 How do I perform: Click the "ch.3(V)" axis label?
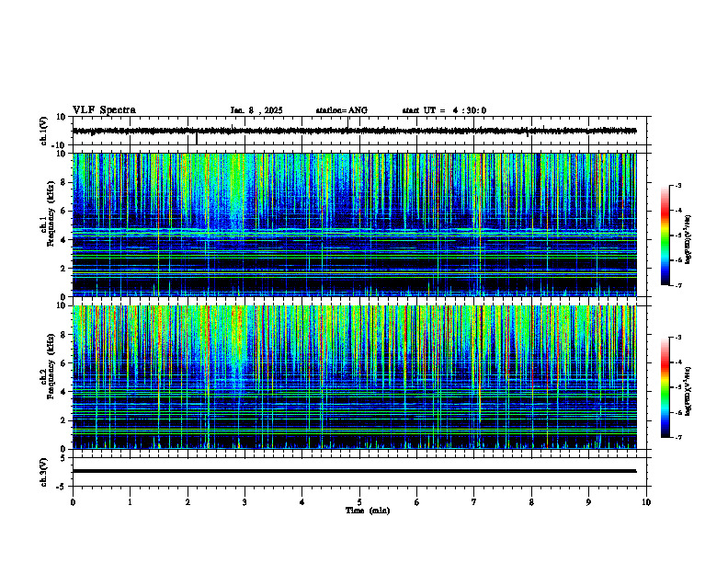click(44, 472)
